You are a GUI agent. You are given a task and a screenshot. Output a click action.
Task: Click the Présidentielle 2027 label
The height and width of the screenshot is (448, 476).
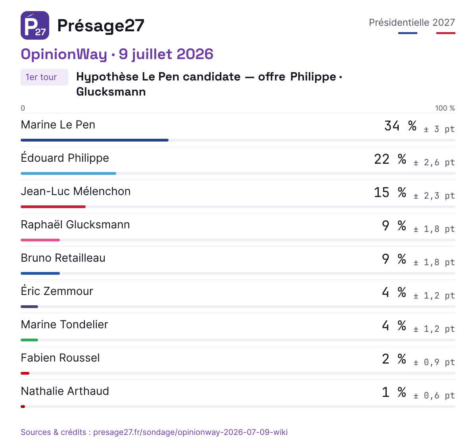412,22
